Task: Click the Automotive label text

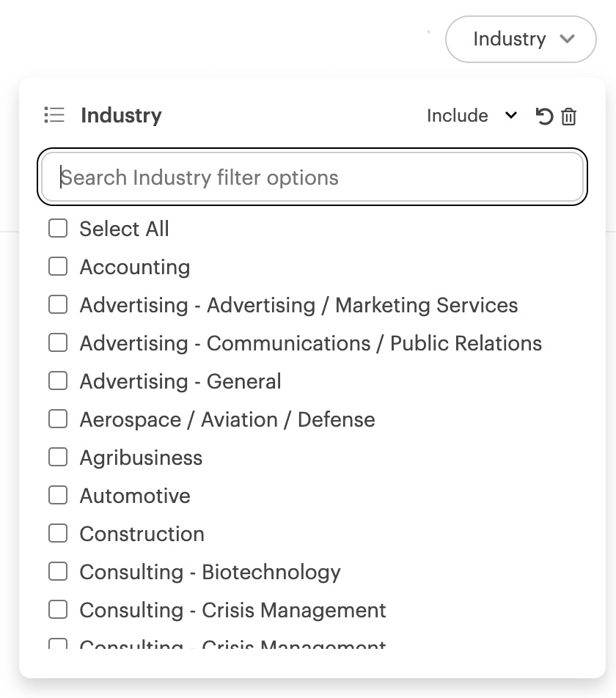Action: [135, 496]
